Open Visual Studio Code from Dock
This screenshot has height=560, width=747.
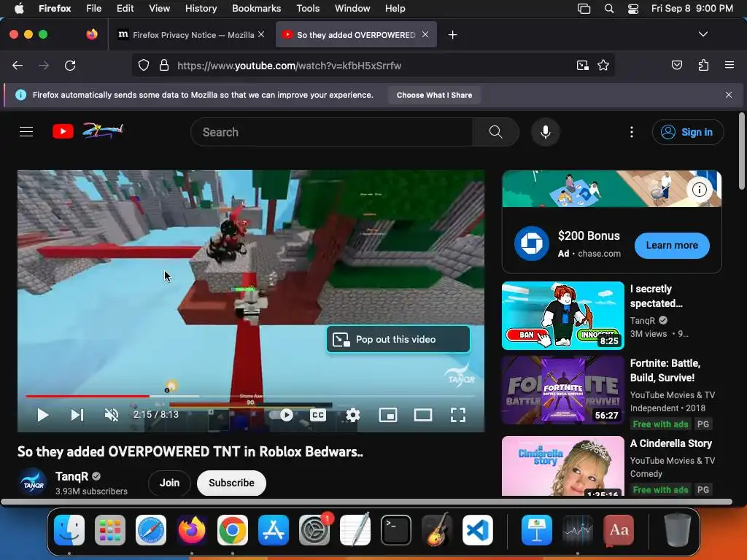tap(477, 530)
